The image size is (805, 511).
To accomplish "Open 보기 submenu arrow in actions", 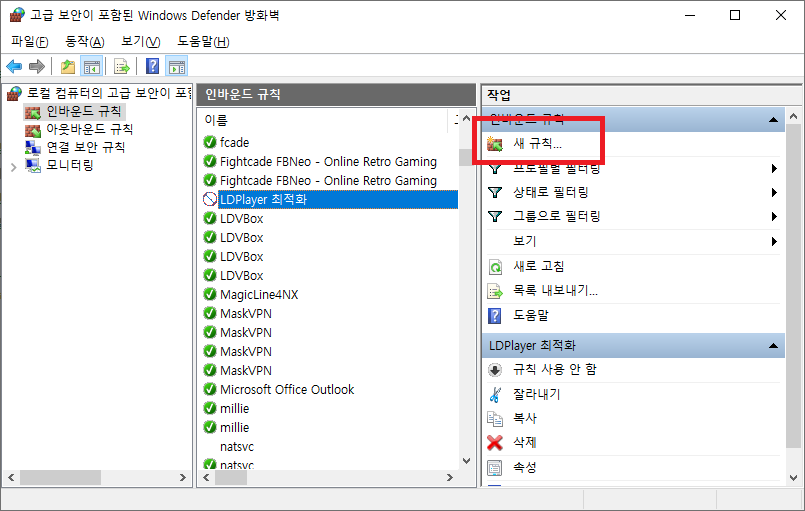I will [x=774, y=241].
